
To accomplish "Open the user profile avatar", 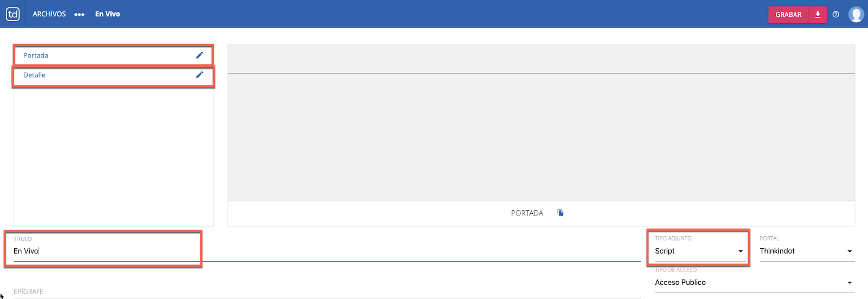I will pyautogui.click(x=856, y=15).
